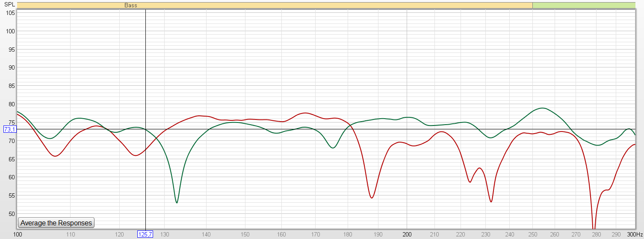This screenshot has width=644, height=239.
Task: Click the green trace dip near 176 Hz
Action: [x=333, y=148]
